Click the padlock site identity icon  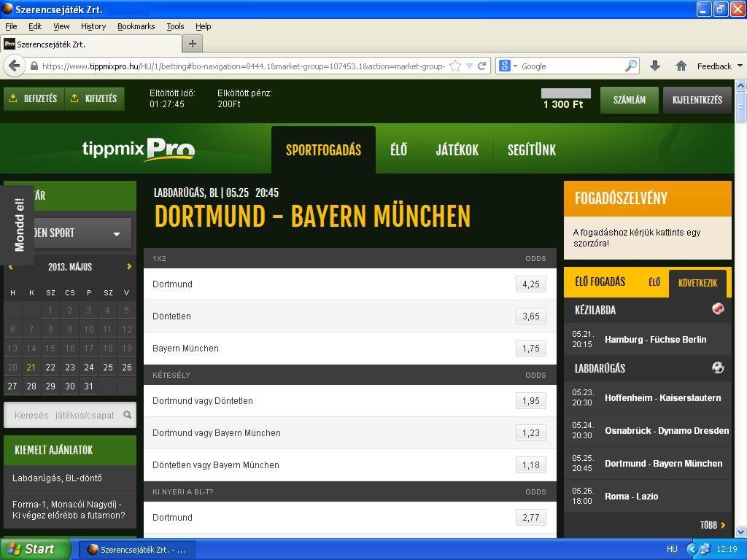[x=34, y=66]
